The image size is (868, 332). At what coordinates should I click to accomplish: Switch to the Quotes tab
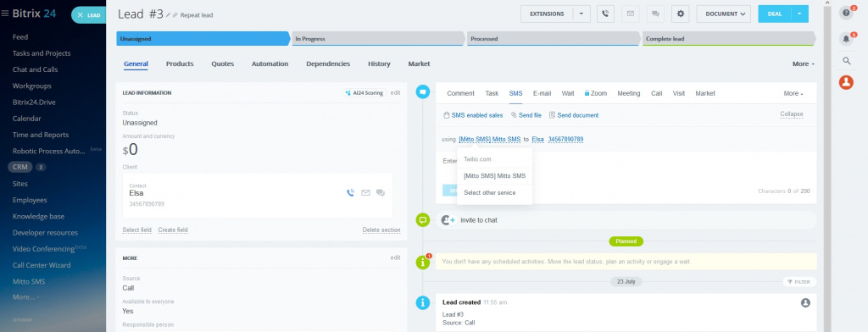(223, 64)
